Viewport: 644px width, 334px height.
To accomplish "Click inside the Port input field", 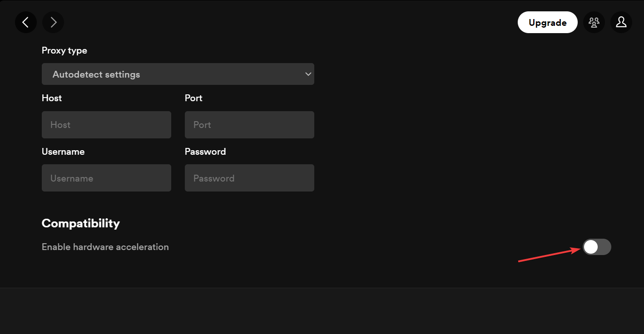I will [x=249, y=124].
